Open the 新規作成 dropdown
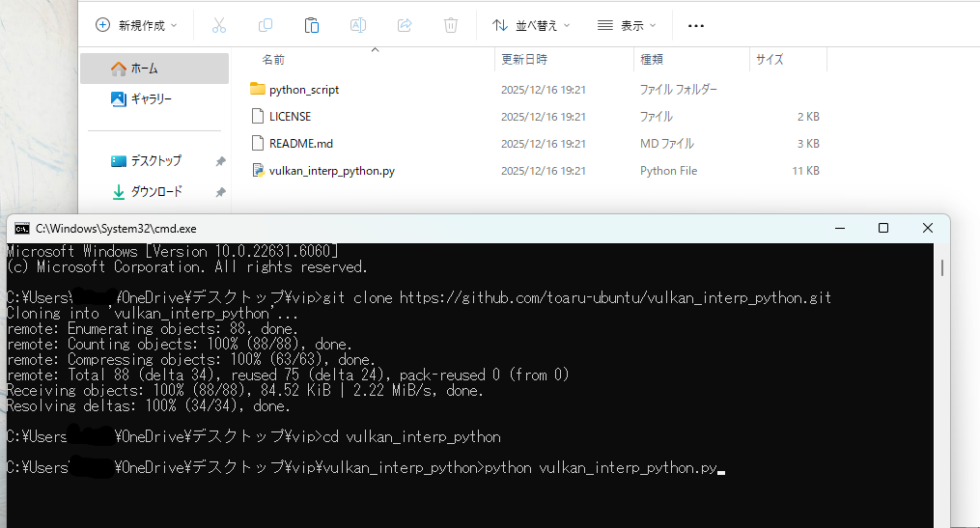 click(136, 25)
